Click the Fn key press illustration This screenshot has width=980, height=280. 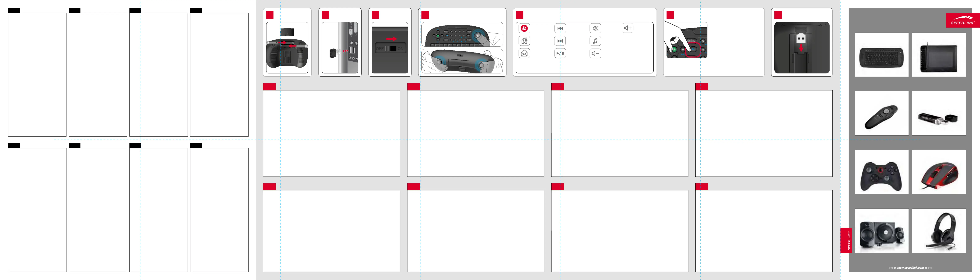pyautogui.click(x=686, y=40)
